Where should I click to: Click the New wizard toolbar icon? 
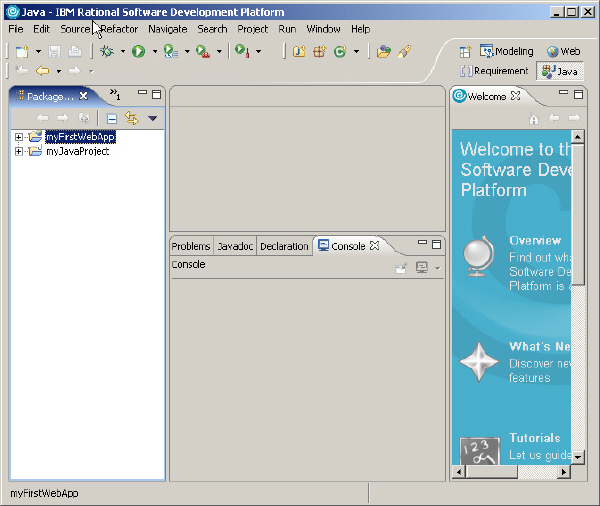[x=22, y=51]
